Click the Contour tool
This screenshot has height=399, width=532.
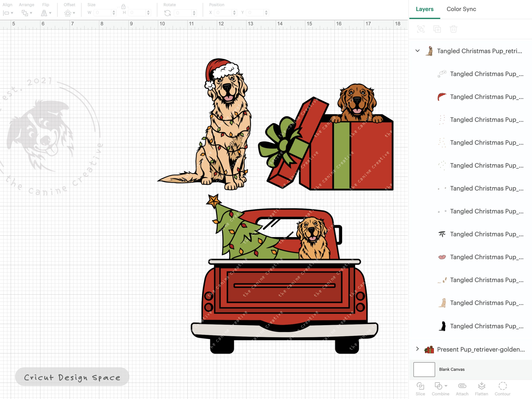tap(502, 389)
